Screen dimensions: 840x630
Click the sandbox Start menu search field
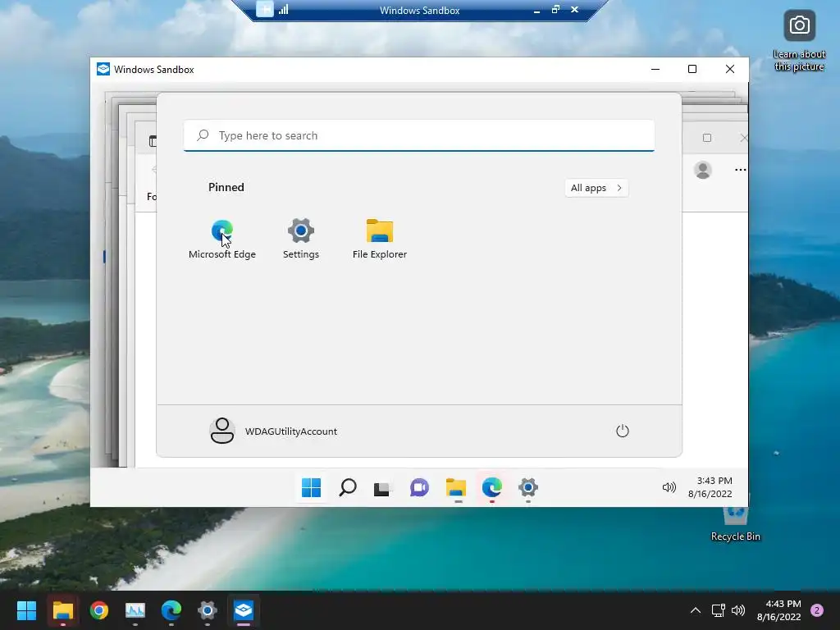coord(419,135)
